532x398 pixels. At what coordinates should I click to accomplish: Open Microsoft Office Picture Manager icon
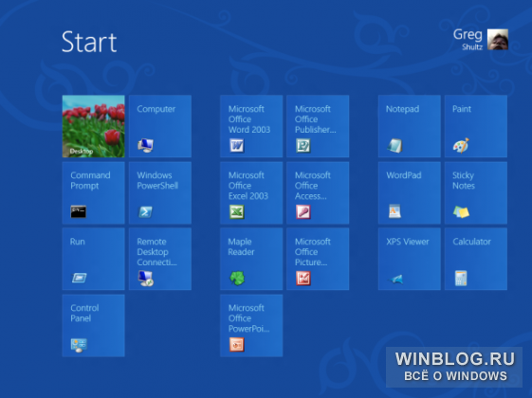pyautogui.click(x=303, y=279)
